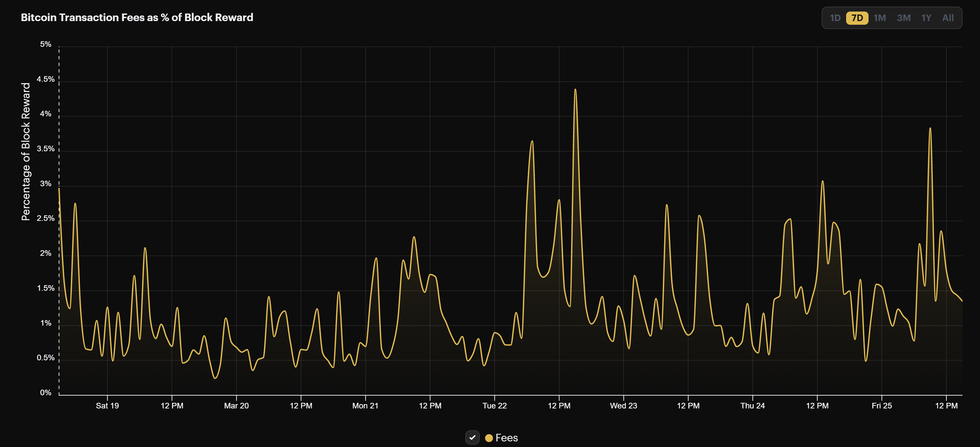Click the Mon 21 axis label
The width and height of the screenshot is (980, 447).
point(365,405)
